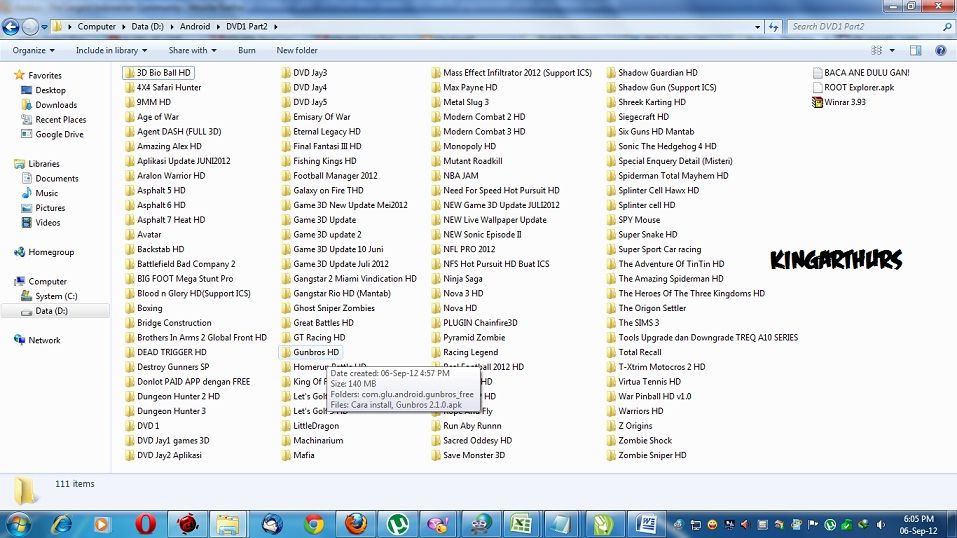Open the Share with menu
The height and width of the screenshot is (538, 957).
coord(192,51)
